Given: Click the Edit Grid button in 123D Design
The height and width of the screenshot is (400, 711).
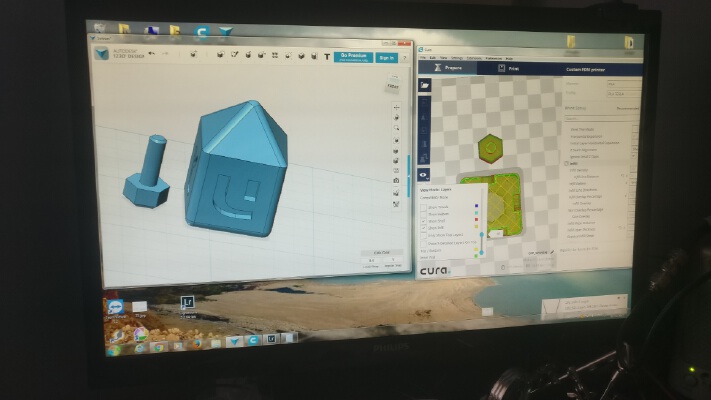Looking at the screenshot, I should (x=381, y=253).
